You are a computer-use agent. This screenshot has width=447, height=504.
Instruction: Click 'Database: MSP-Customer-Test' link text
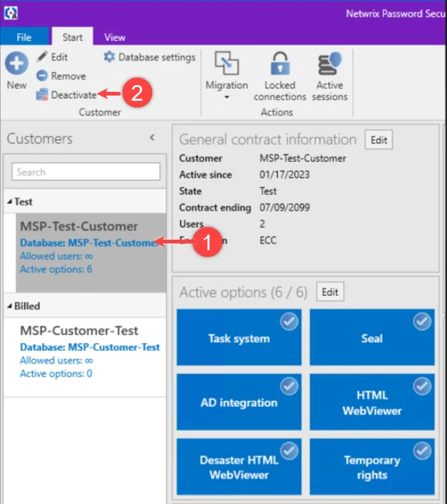90,346
